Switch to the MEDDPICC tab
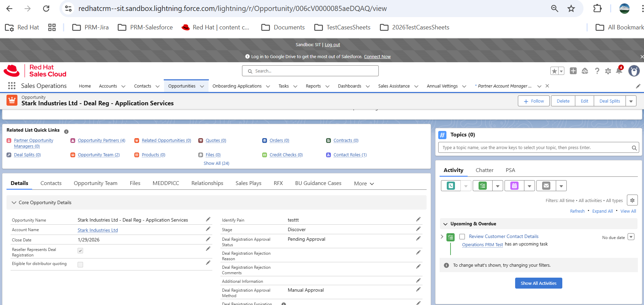This screenshot has height=305, width=644. [x=166, y=183]
